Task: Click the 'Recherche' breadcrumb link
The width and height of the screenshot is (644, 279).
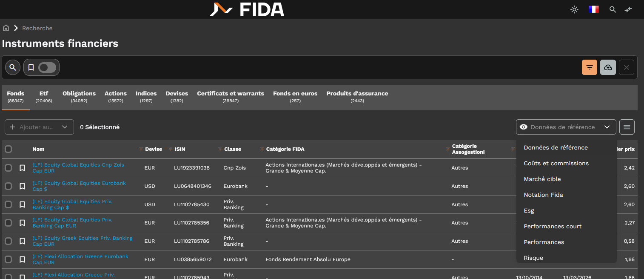Action: coord(37,28)
